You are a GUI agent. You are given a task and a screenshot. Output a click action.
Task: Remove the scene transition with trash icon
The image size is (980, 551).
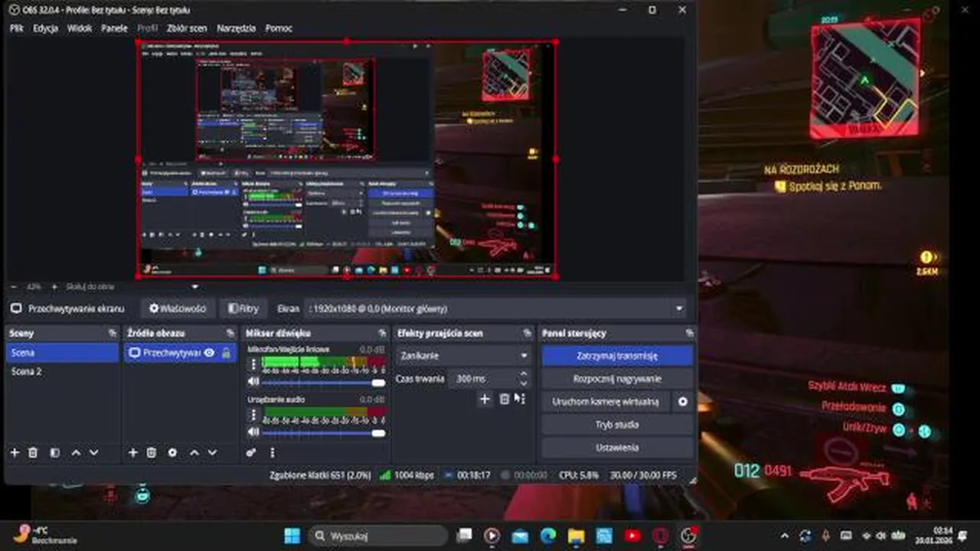pos(505,399)
